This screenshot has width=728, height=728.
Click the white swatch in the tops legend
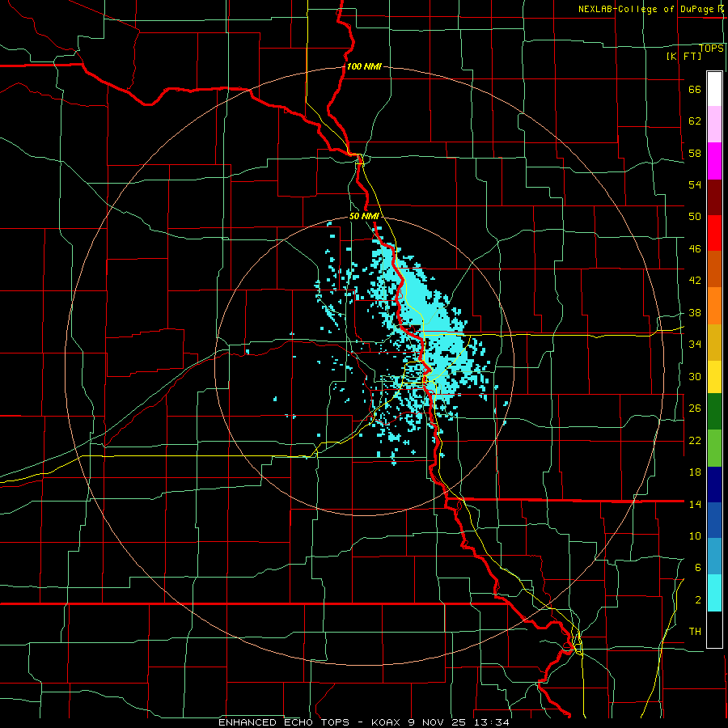[x=714, y=89]
